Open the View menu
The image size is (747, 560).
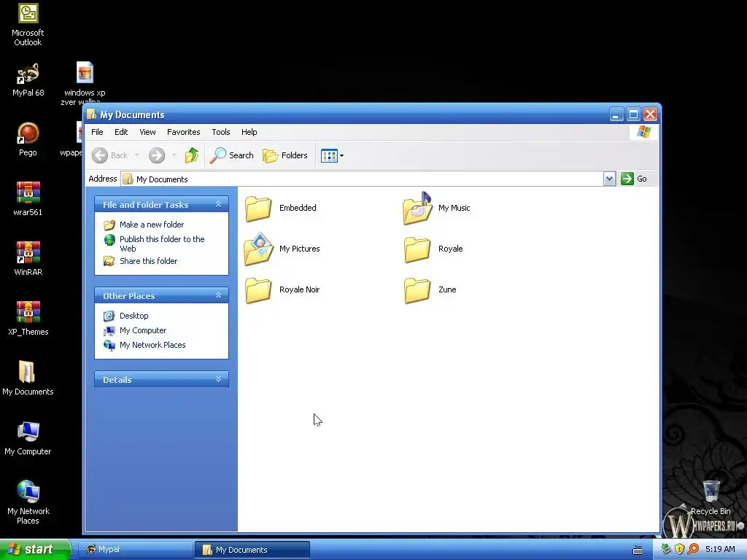click(147, 133)
